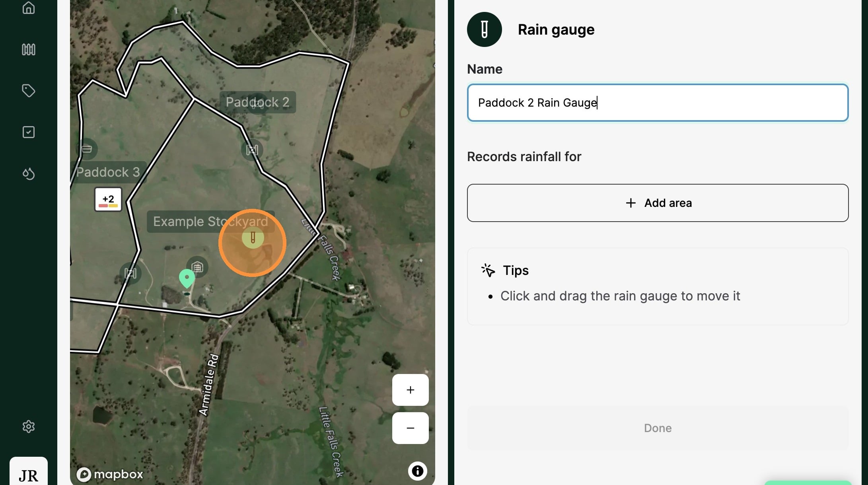Screen dimensions: 868x485
Task: Open map attribution info icon
Action: [x=417, y=471]
